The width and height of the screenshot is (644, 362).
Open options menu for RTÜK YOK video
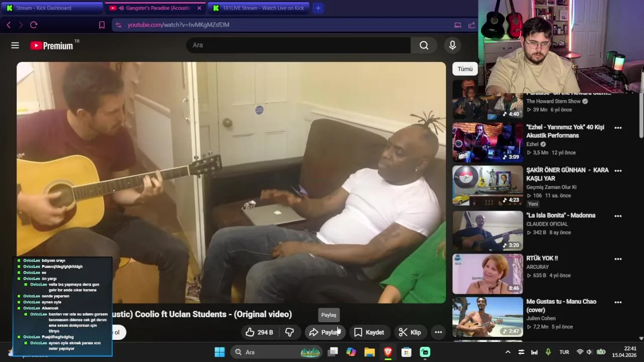click(618, 259)
